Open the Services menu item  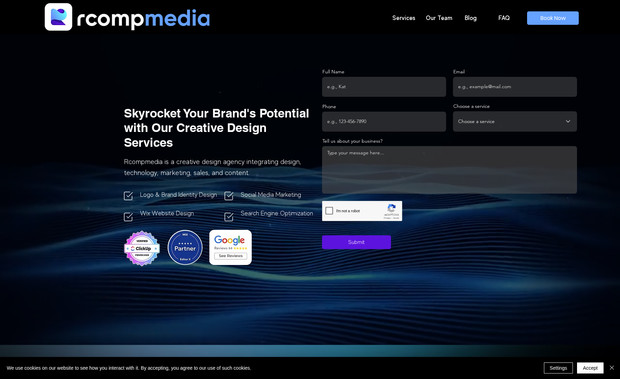[403, 18]
